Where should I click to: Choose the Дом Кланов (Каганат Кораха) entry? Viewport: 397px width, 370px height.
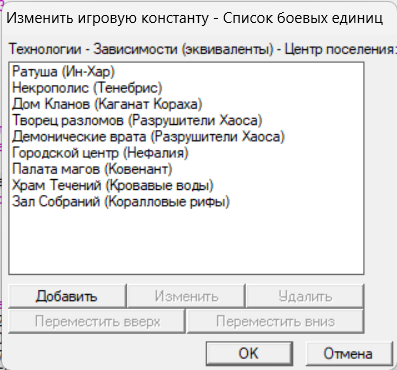pyautogui.click(x=107, y=104)
